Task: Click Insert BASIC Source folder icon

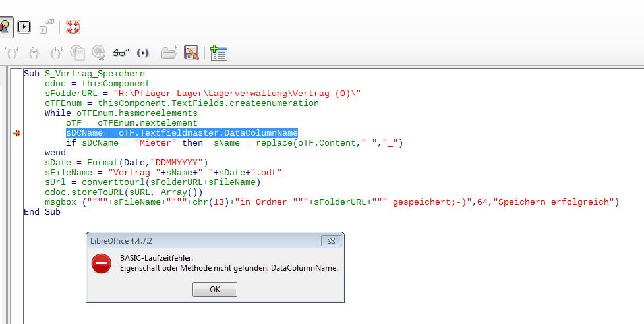Action: (x=169, y=53)
